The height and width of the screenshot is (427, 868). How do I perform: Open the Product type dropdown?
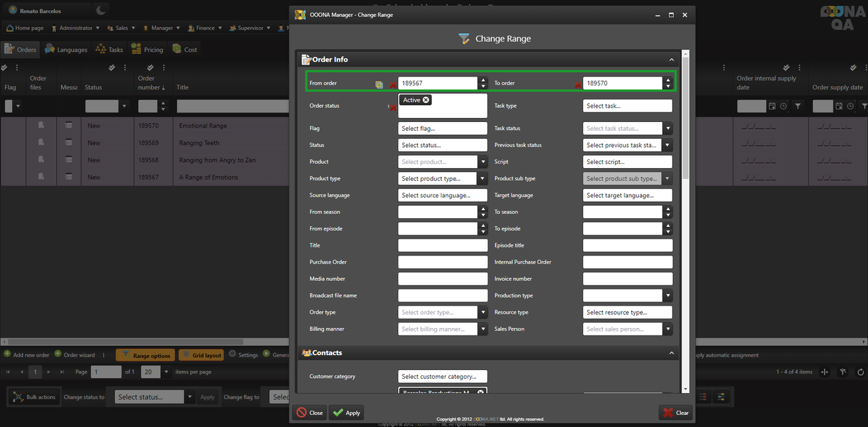(483, 179)
